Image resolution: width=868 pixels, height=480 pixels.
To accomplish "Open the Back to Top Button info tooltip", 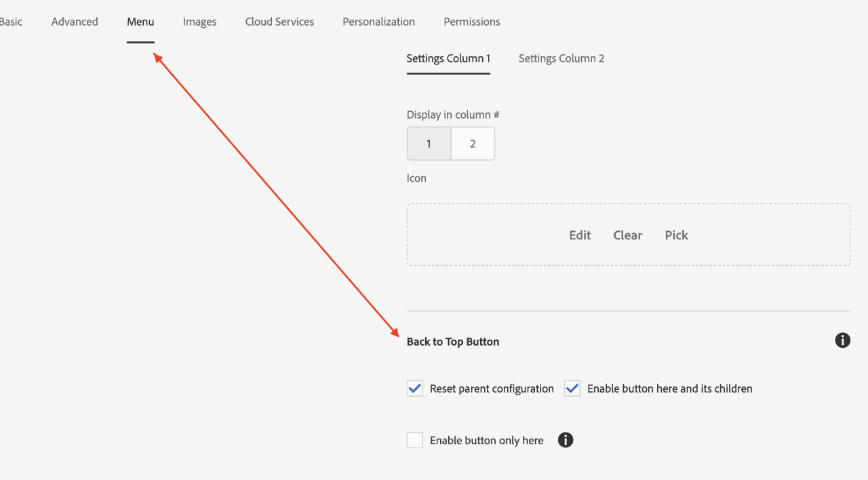I will (842, 340).
